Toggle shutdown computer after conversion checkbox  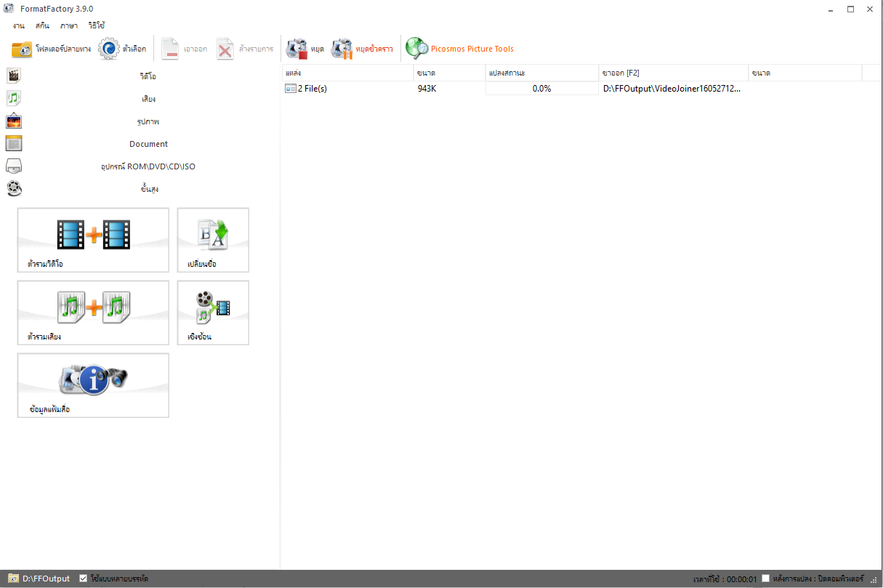(765, 579)
